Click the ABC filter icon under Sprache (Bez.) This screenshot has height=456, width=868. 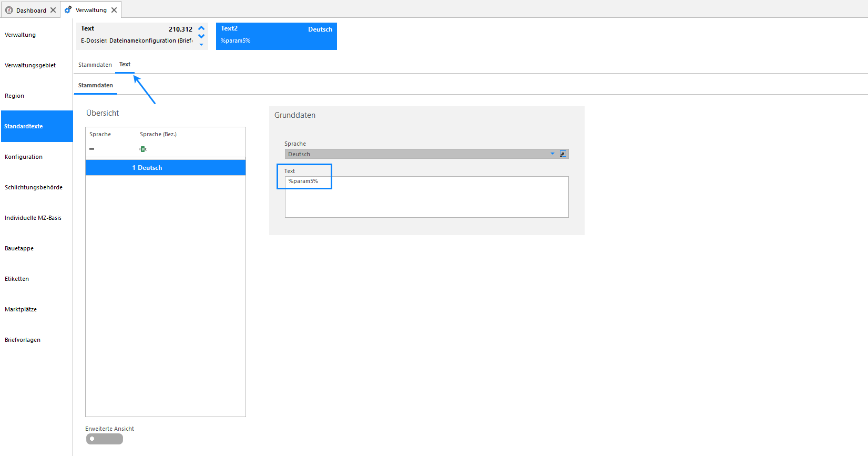pos(142,149)
